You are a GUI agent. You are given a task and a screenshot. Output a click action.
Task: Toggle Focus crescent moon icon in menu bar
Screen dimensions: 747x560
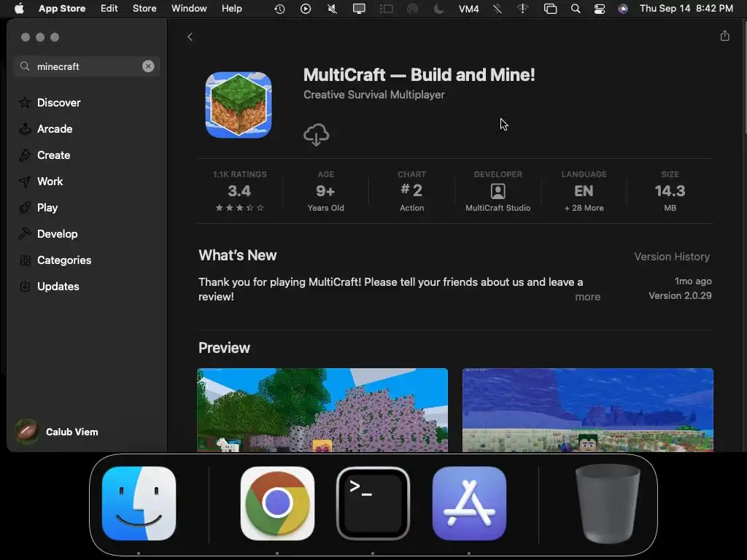point(438,9)
